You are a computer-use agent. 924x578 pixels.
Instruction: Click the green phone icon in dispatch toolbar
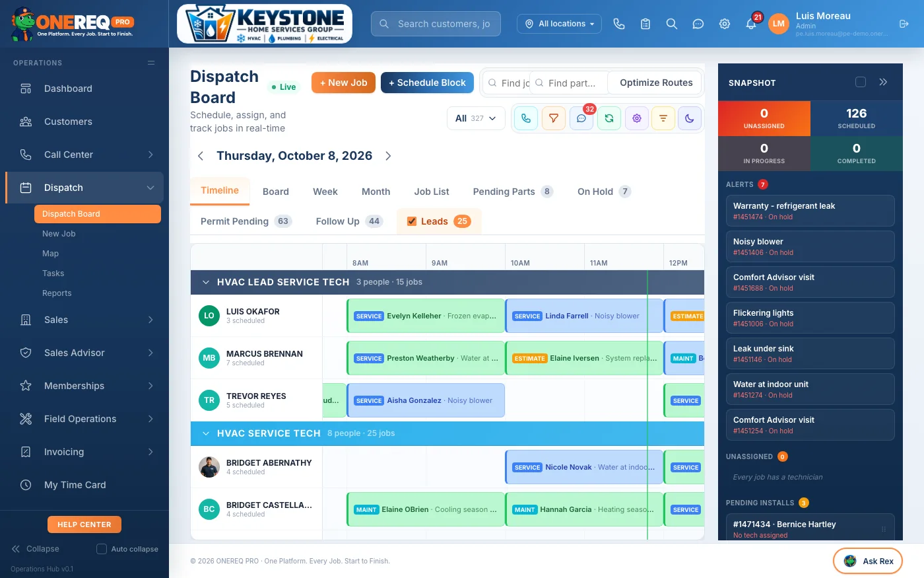coord(526,118)
